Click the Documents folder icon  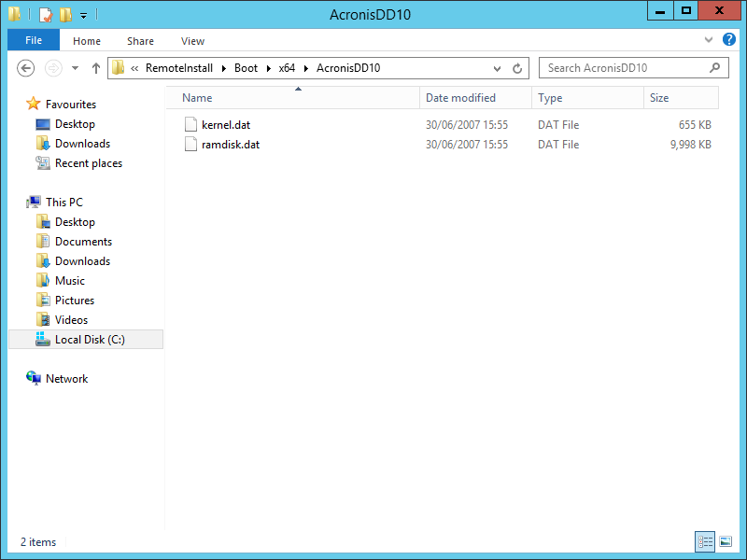(43, 241)
